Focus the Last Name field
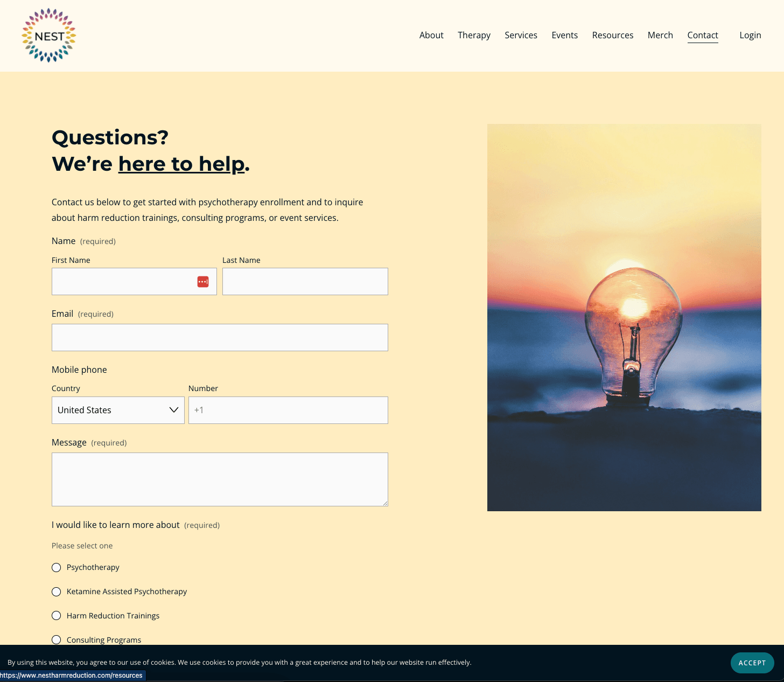Image resolution: width=784 pixels, height=682 pixels. tap(305, 281)
